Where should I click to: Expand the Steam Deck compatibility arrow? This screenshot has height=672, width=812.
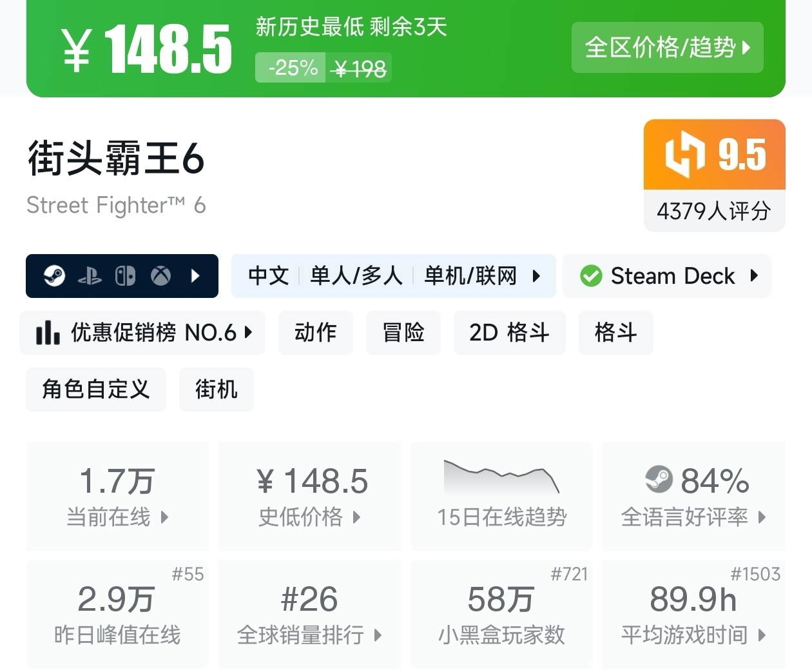click(755, 276)
